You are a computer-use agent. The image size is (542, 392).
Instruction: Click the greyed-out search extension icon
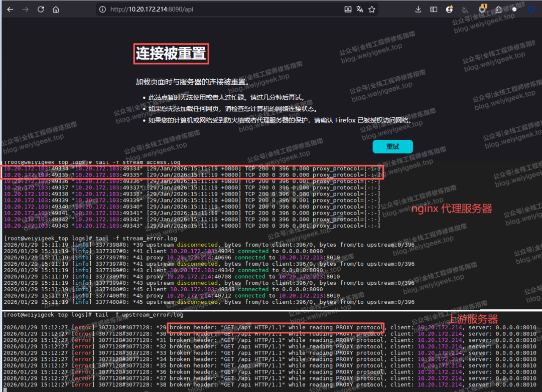pyautogui.click(x=465, y=10)
